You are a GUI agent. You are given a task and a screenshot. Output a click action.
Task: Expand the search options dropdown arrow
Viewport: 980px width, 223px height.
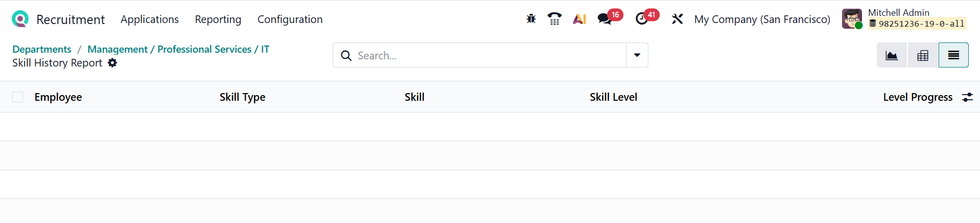coord(637,55)
